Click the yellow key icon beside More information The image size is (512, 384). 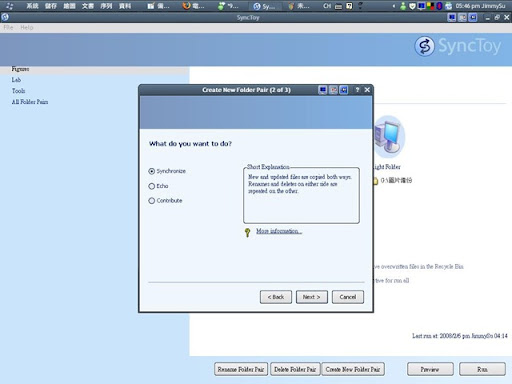pyautogui.click(x=247, y=232)
